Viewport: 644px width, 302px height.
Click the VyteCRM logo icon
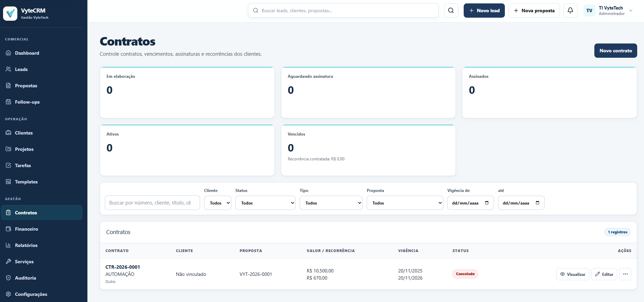pos(10,14)
